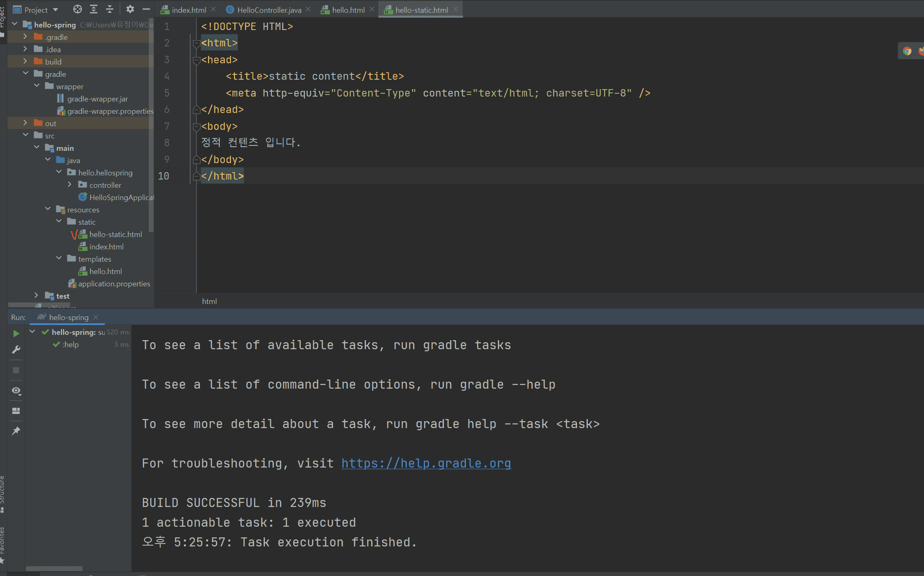Click the locate/select opened file crosshair icon
The width and height of the screenshot is (924, 576).
77,9
